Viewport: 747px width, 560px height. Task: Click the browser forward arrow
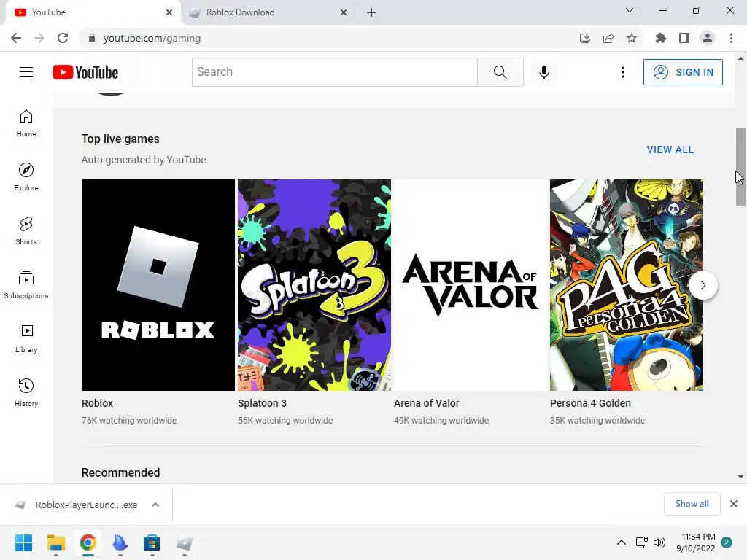coord(39,38)
